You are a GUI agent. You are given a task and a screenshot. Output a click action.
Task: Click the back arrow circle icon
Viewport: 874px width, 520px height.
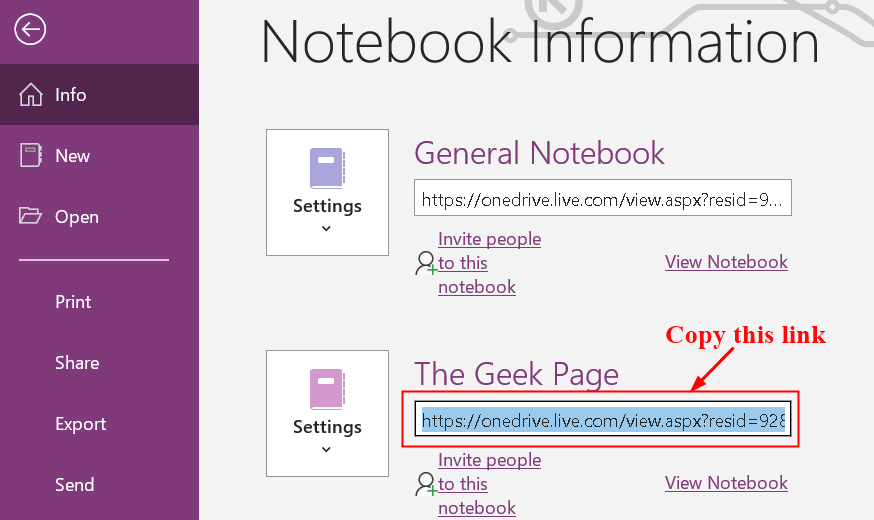coord(30,29)
